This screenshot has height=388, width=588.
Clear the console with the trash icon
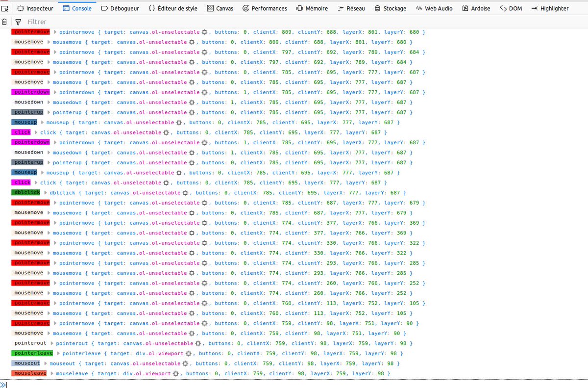pyautogui.click(x=4, y=22)
